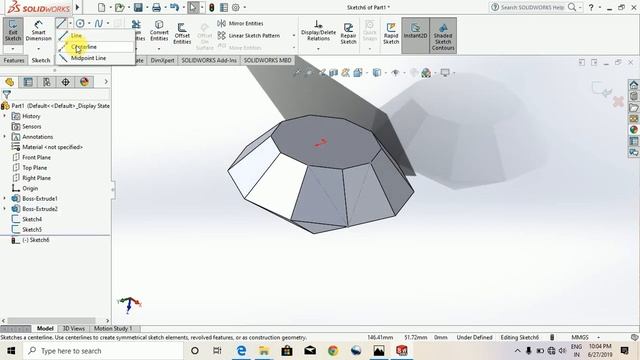Toggle Instant2D mode
Image resolution: width=640 pixels, height=360 pixels.
point(415,35)
